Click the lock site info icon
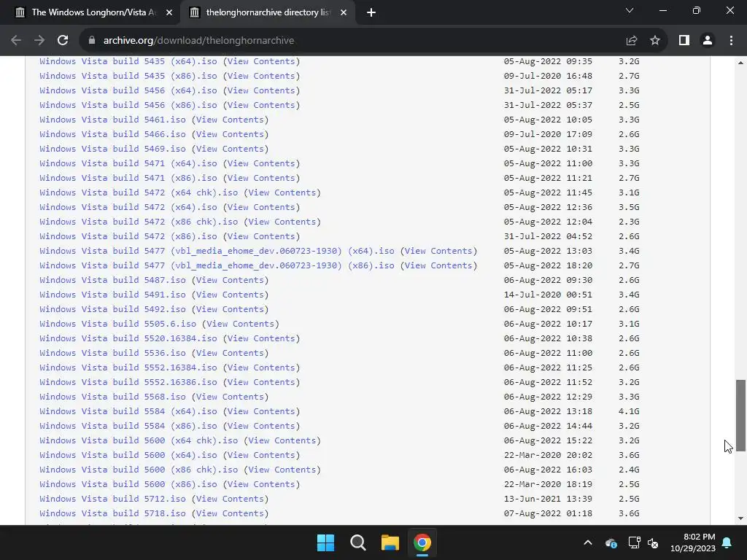The image size is (747, 560). click(92, 41)
